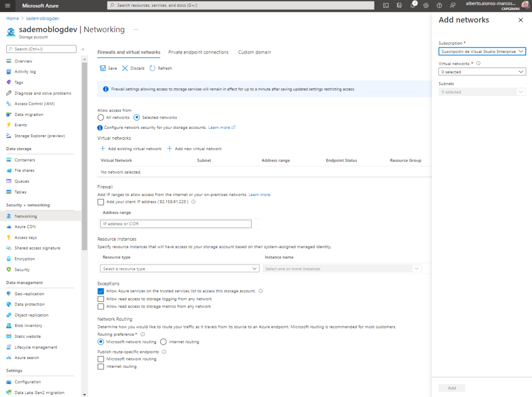Switch to Private endpoint connections tab
Screen dimensions: 532x397
tap(198, 52)
